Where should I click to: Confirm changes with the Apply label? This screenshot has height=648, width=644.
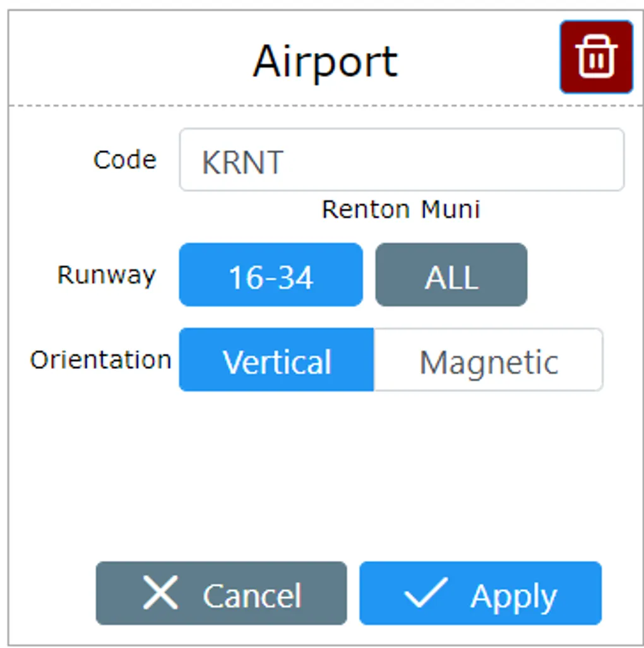513,596
